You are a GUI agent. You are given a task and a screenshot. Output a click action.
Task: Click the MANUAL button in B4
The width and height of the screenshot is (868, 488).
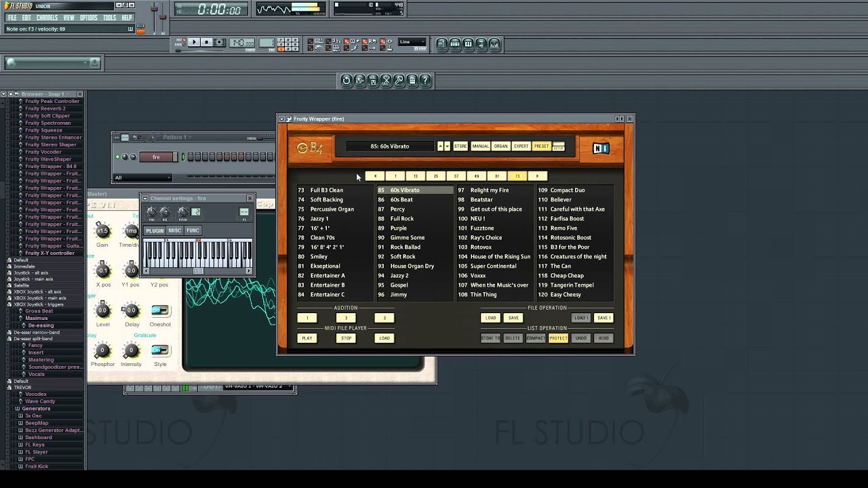(x=480, y=146)
